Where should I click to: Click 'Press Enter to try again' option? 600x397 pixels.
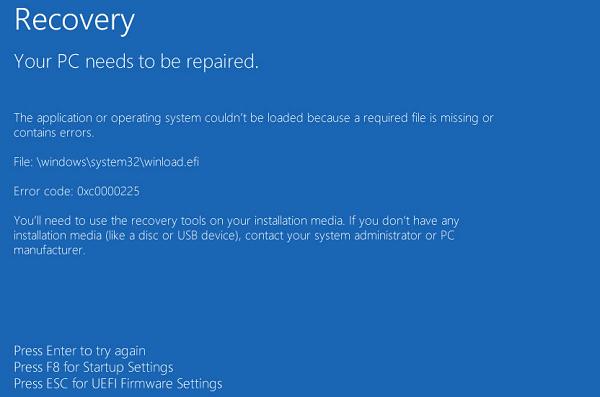point(80,351)
